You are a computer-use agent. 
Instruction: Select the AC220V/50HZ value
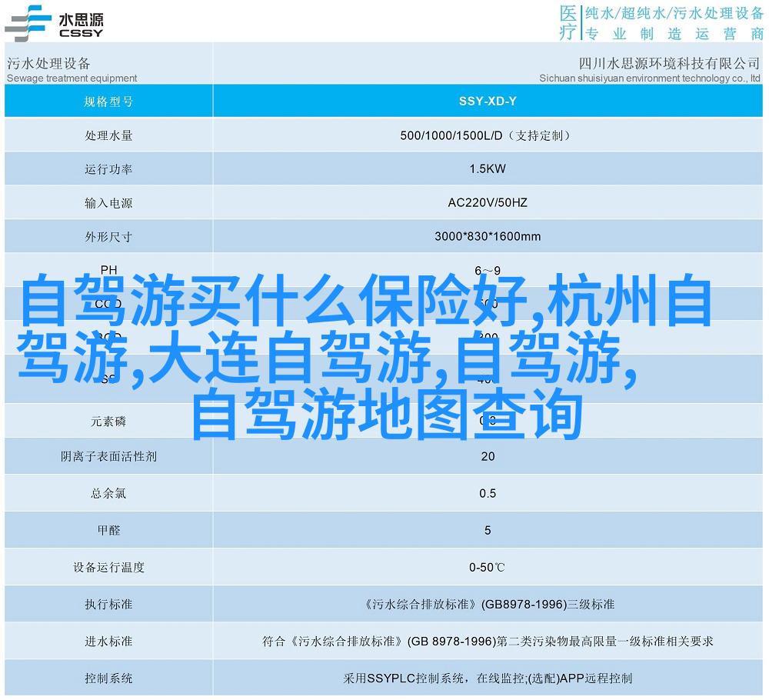(488, 202)
